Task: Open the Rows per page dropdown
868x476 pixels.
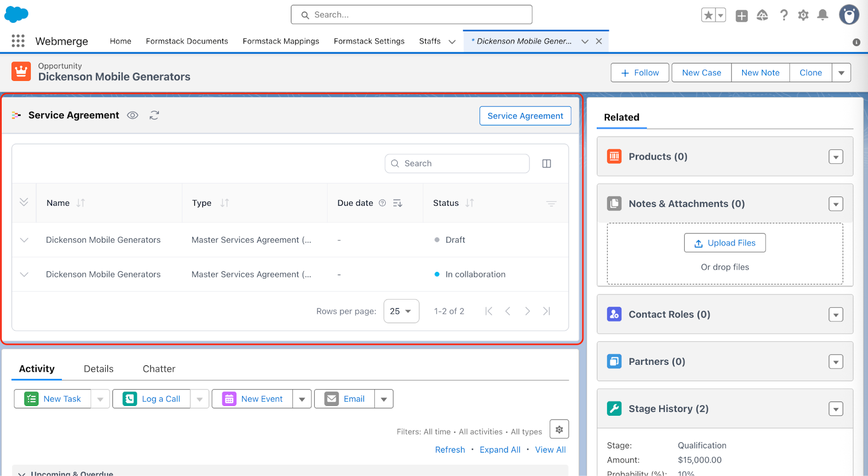Action: (401, 311)
